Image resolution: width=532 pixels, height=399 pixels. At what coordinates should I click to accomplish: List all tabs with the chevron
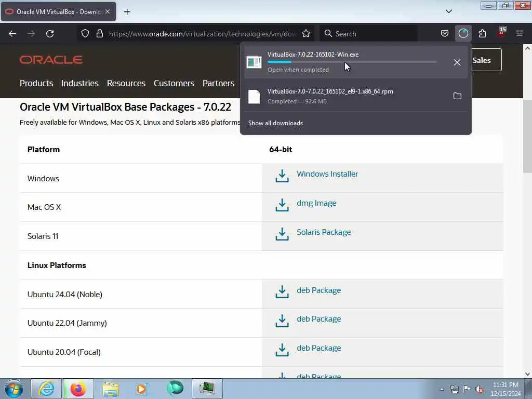pos(448,11)
